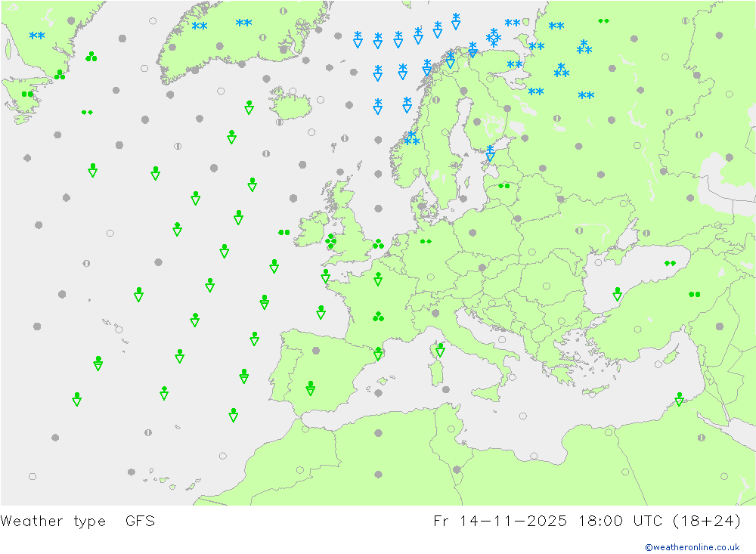Click the double-dot rain symbol over the Black Sea
The width and height of the screenshot is (756, 554).
click(670, 263)
